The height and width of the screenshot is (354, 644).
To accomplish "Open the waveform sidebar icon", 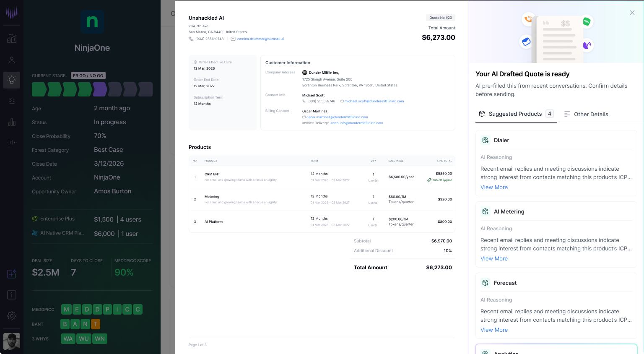I will point(12,143).
